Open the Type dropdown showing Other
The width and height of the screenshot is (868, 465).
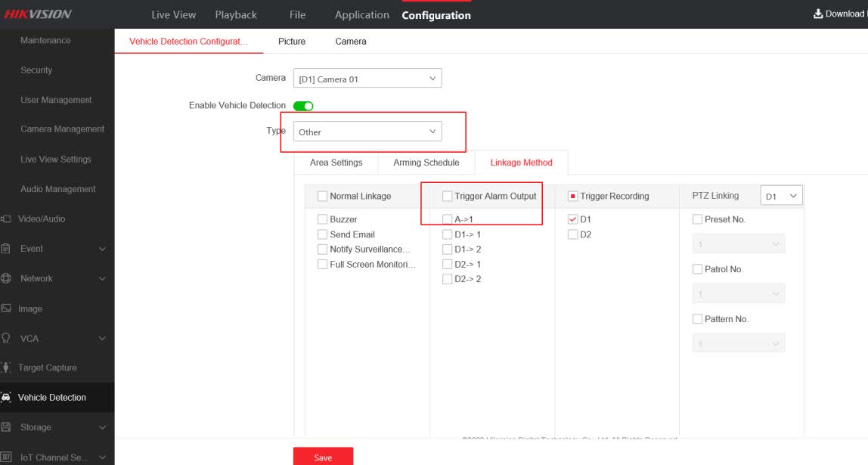(x=367, y=132)
